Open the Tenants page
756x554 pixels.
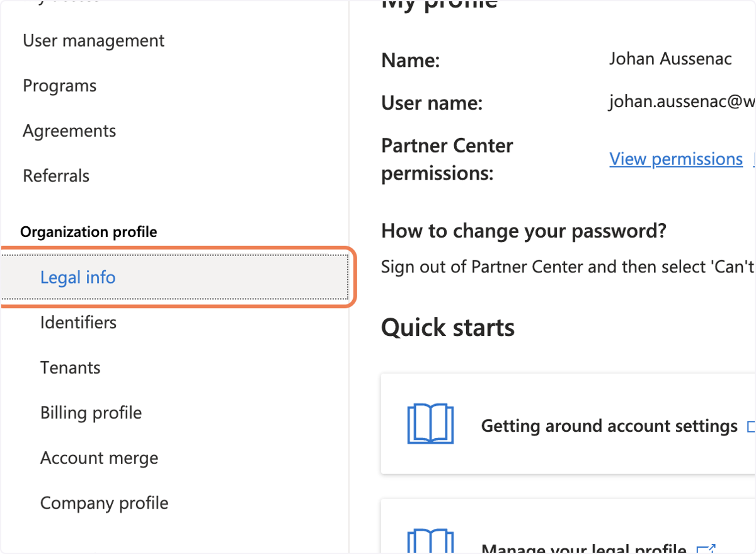coord(71,368)
